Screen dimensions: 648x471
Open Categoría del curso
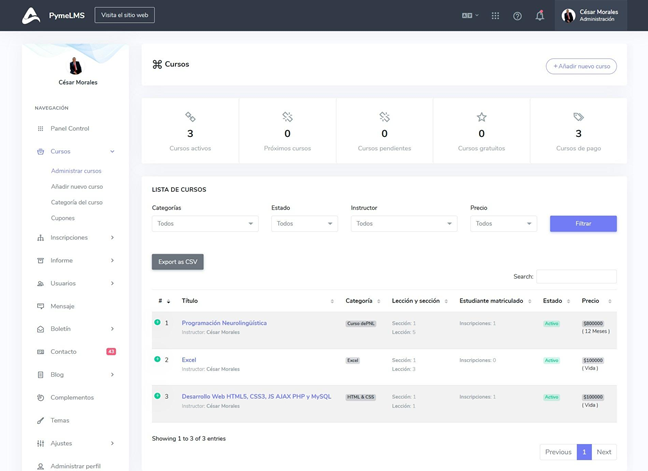[x=76, y=202]
